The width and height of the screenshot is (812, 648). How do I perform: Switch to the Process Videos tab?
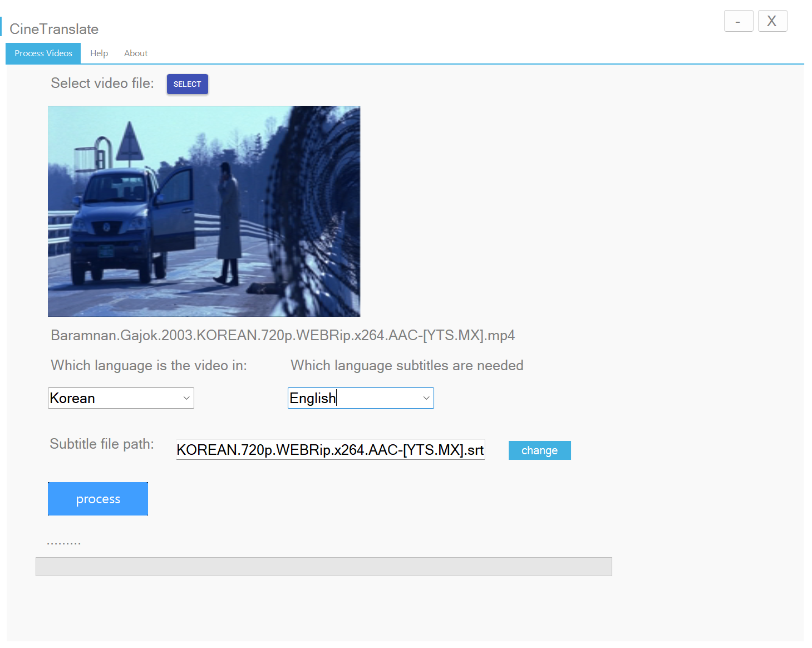[x=43, y=53]
